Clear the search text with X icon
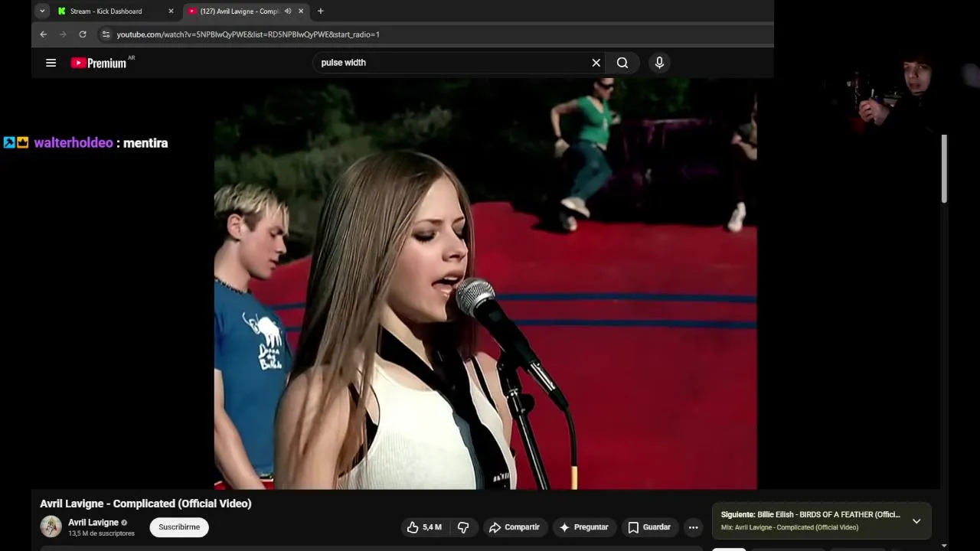 596,63
